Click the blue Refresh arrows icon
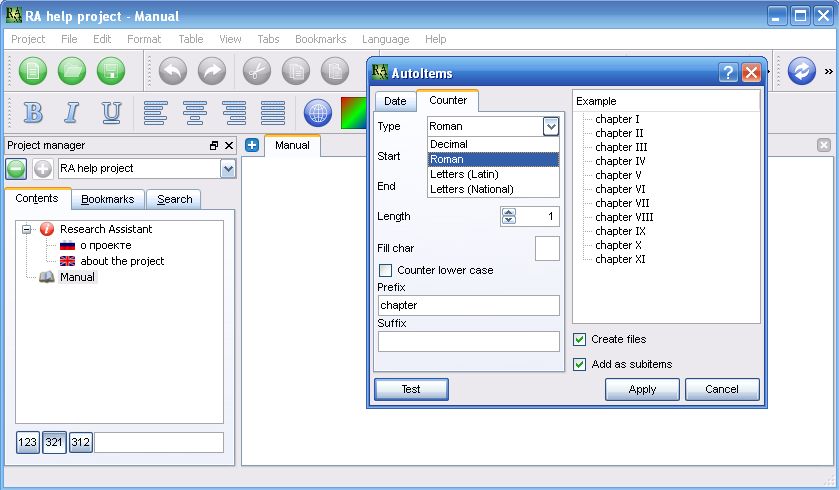Image resolution: width=839 pixels, height=490 pixels. click(x=802, y=71)
